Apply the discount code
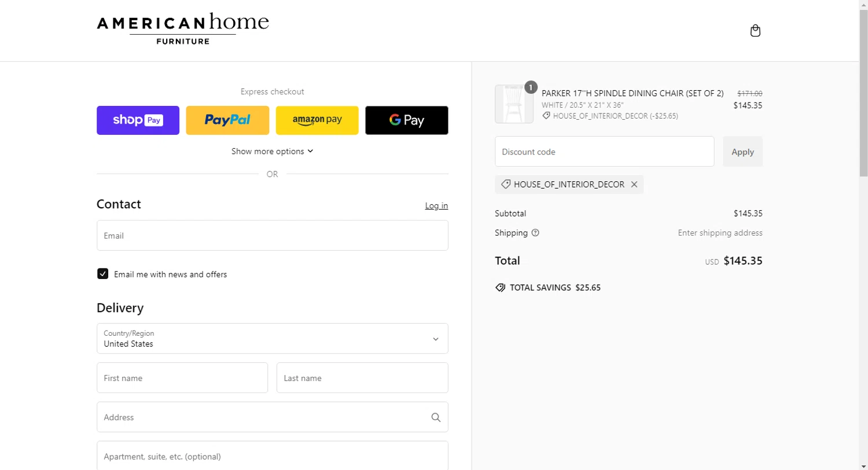The image size is (868, 470). pos(742,152)
